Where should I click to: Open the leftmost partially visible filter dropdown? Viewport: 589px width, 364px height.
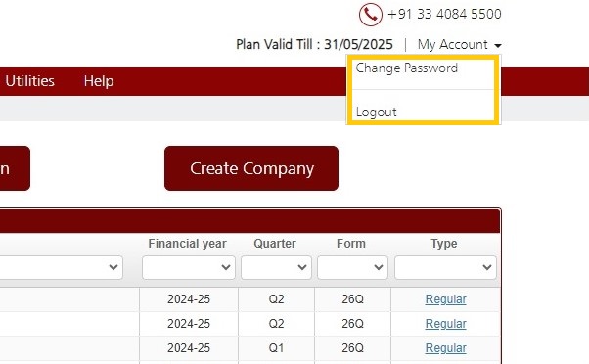(x=62, y=267)
